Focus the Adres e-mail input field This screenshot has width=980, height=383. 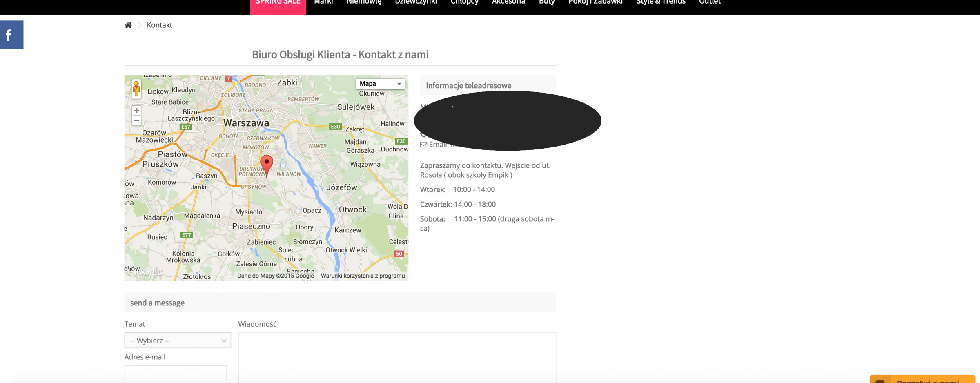tap(175, 373)
